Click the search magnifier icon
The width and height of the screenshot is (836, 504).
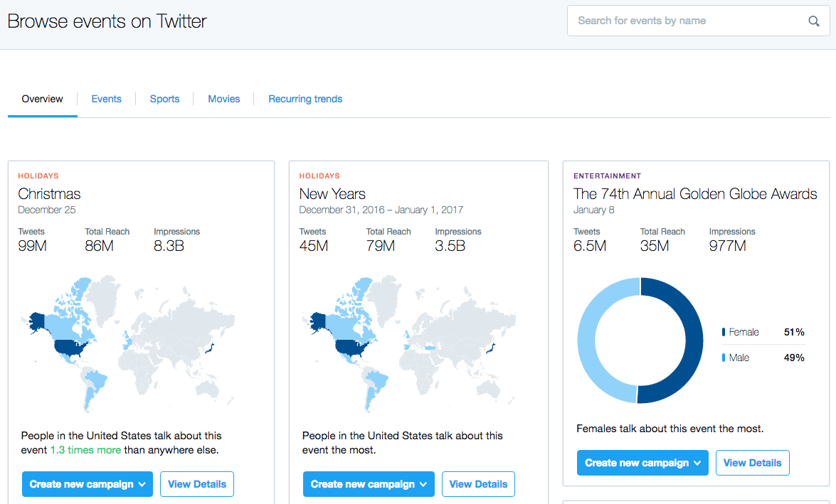click(814, 21)
